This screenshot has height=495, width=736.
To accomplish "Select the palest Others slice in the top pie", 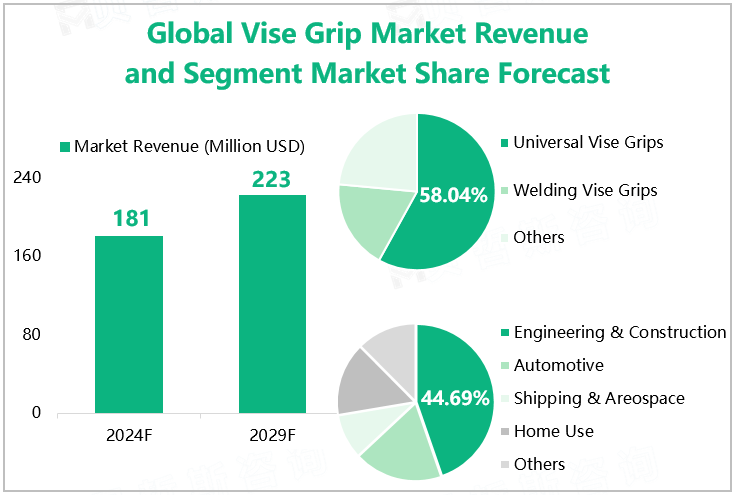I will tap(383, 155).
